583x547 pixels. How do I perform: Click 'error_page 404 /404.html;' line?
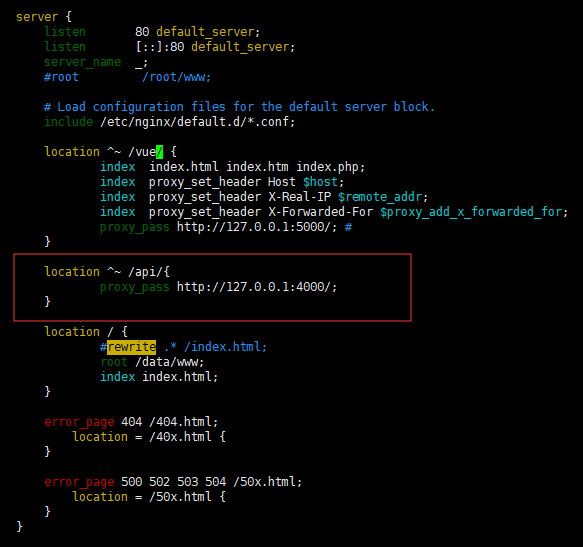131,422
